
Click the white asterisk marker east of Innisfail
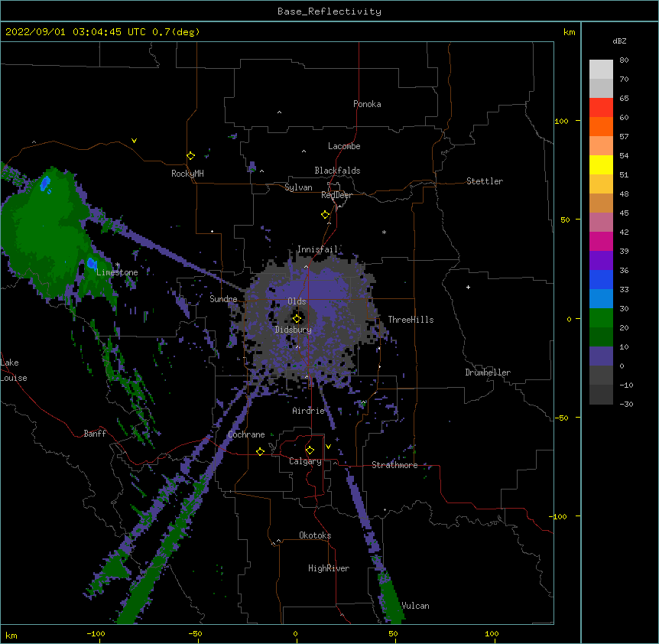point(384,232)
